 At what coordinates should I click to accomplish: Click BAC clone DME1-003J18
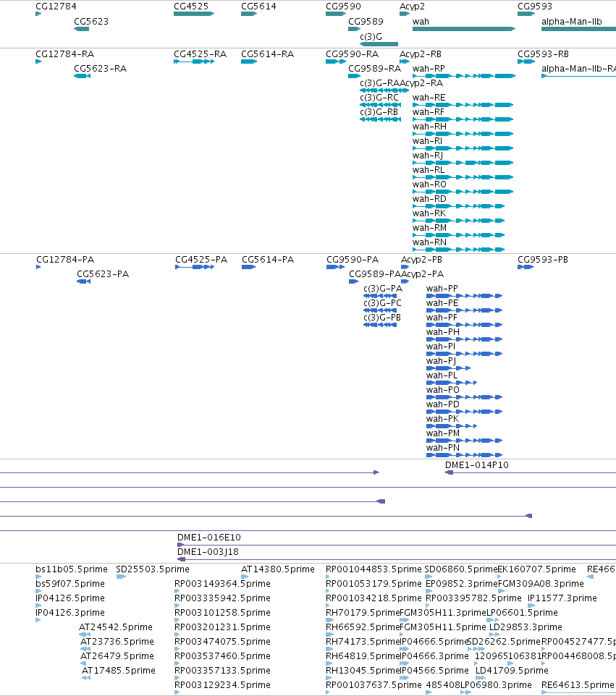208,552
